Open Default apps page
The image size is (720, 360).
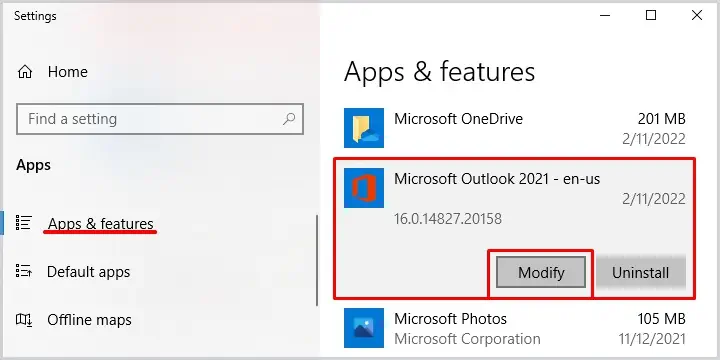coord(89,272)
